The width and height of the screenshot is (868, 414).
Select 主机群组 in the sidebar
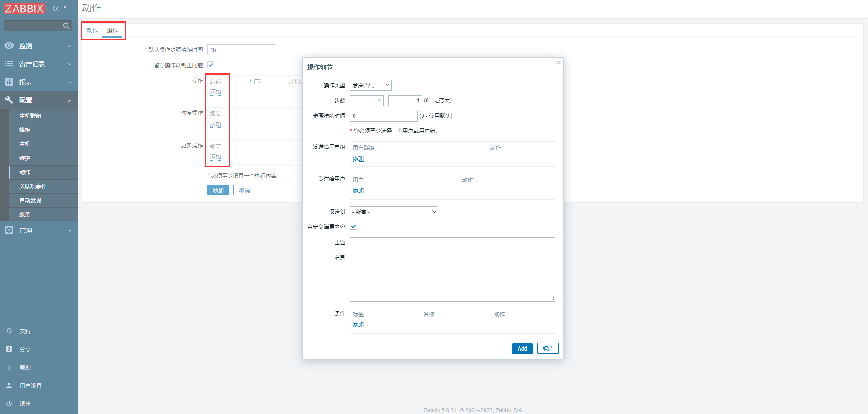coord(30,116)
